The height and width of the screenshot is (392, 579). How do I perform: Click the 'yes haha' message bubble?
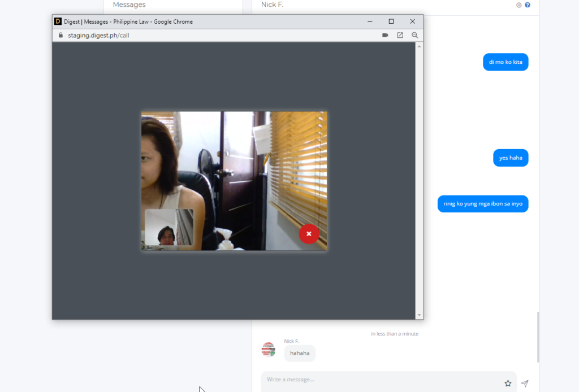point(511,158)
